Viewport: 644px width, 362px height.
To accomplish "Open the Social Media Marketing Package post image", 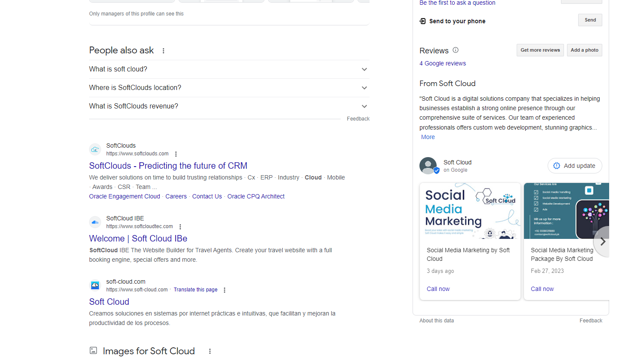I will pos(566,211).
